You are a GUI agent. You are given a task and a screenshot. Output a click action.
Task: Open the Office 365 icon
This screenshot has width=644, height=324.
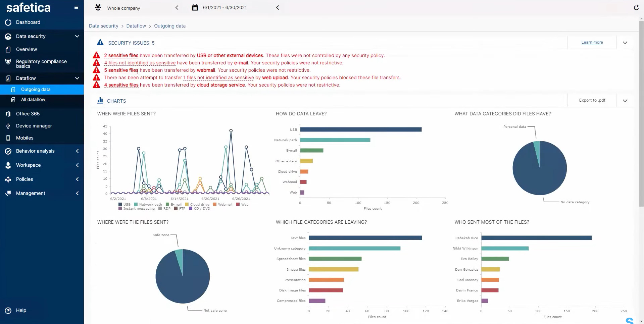pos(8,114)
